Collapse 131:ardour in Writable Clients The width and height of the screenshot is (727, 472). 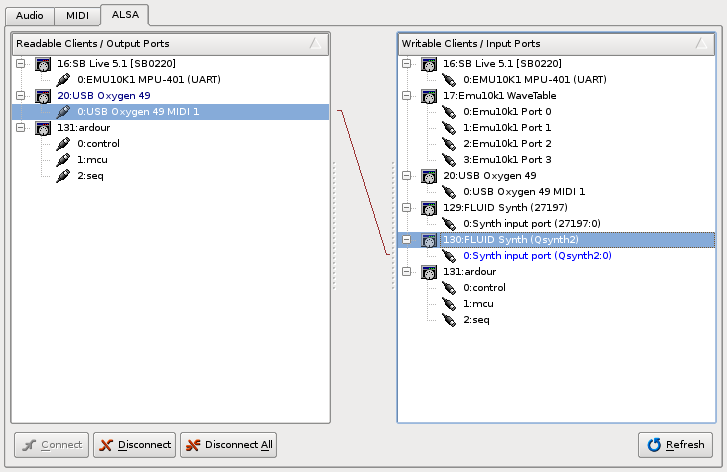point(407,271)
